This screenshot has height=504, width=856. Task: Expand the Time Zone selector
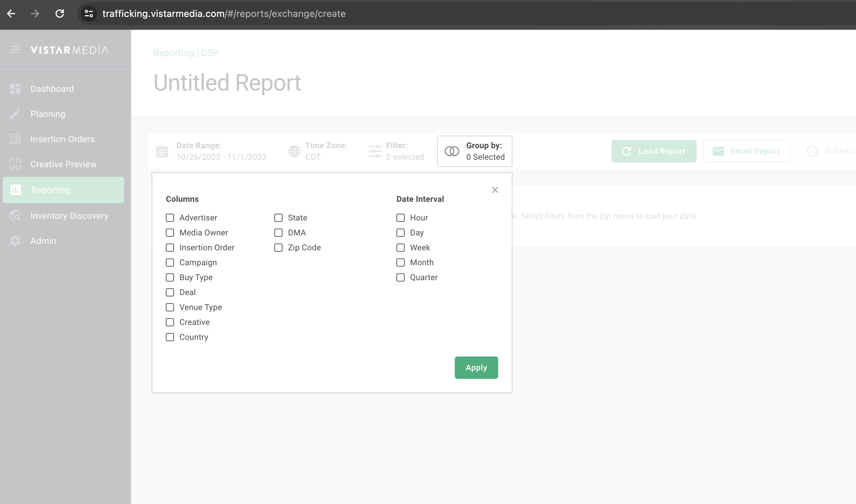tap(317, 151)
